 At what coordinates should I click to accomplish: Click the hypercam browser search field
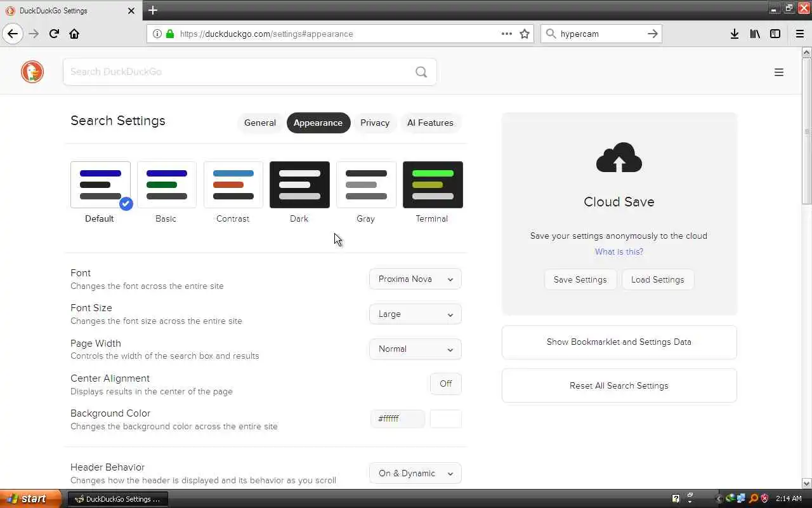click(x=601, y=34)
